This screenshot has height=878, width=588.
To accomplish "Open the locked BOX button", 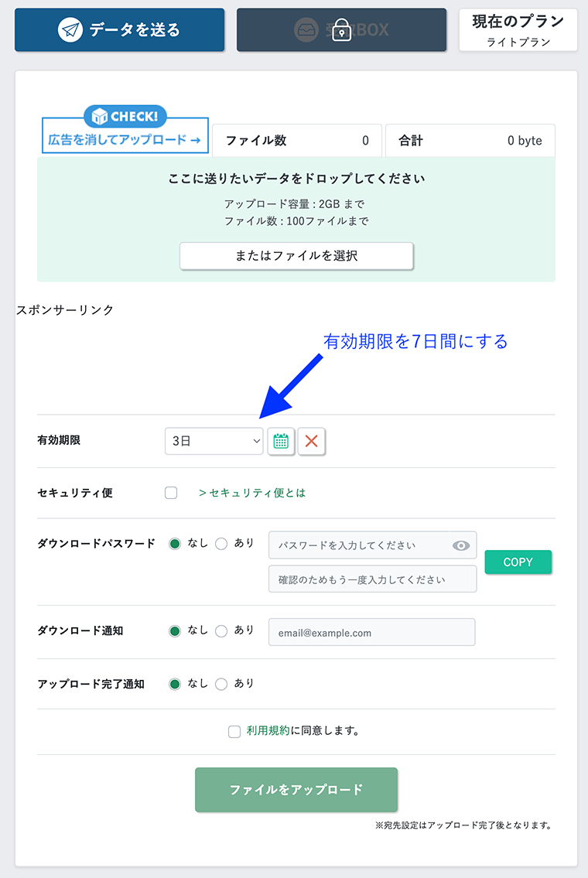I will point(341,30).
